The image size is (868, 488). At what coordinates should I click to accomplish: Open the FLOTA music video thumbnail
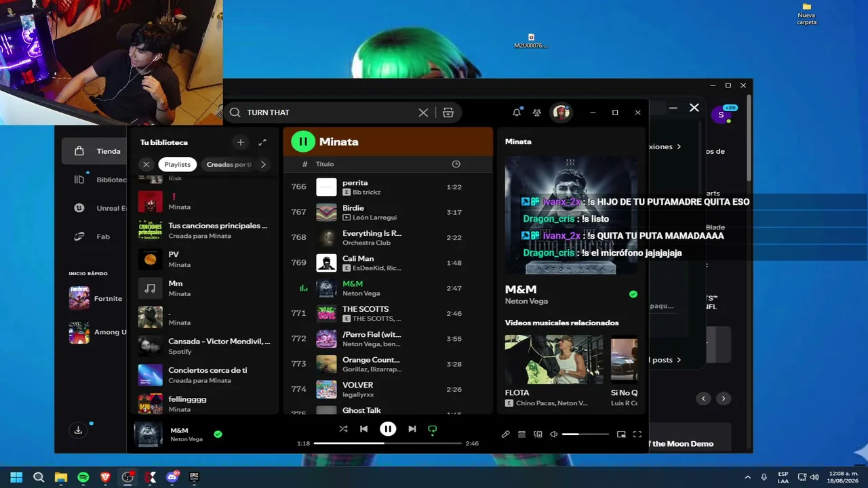point(554,359)
